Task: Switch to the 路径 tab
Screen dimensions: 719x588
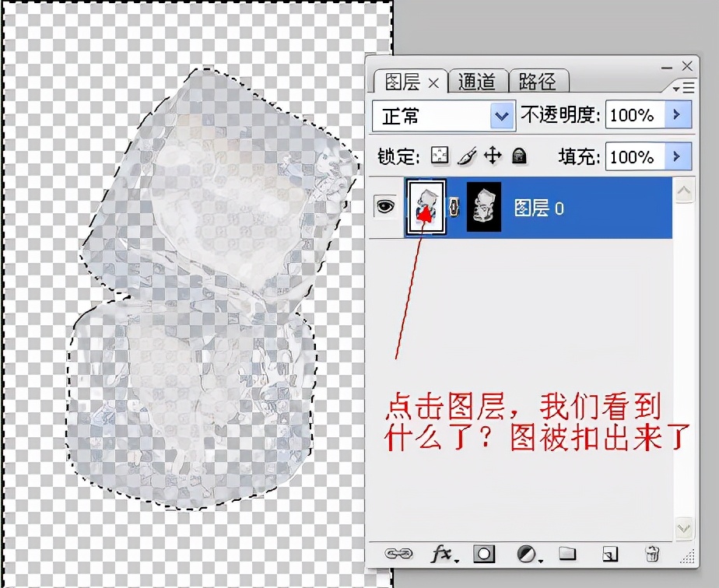Action: click(538, 81)
